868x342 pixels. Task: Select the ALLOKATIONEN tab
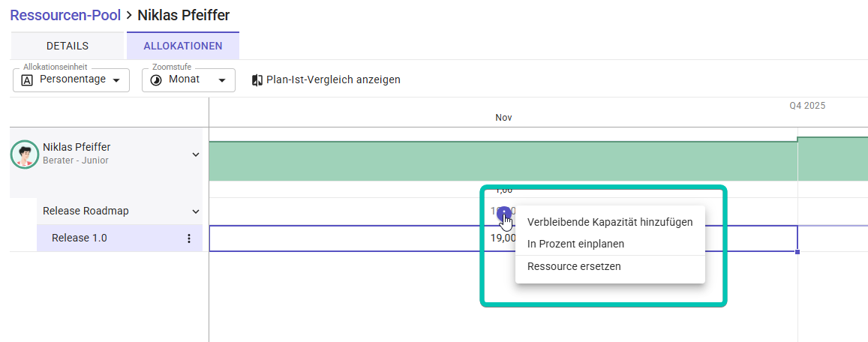[183, 46]
